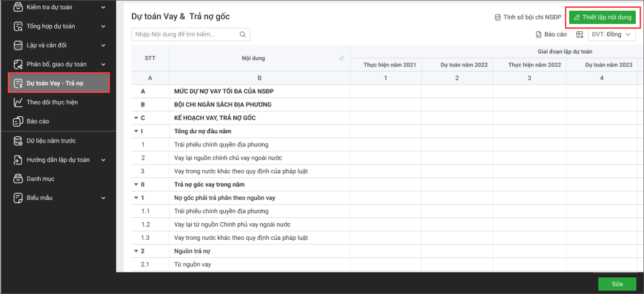Open the table column settings icon
Screen dimensions: 644x294
tap(580, 35)
